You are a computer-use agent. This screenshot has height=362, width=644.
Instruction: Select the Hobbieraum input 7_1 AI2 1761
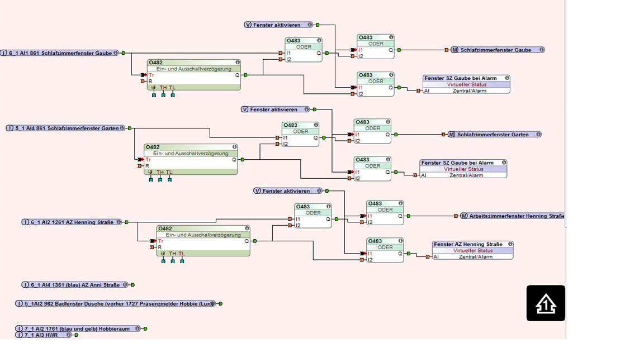tap(78, 328)
